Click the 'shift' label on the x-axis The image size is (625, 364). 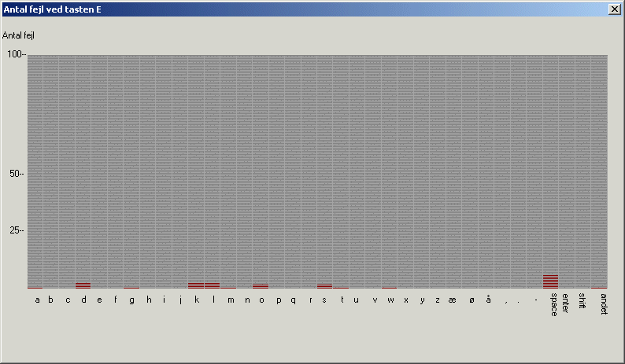[582, 301]
